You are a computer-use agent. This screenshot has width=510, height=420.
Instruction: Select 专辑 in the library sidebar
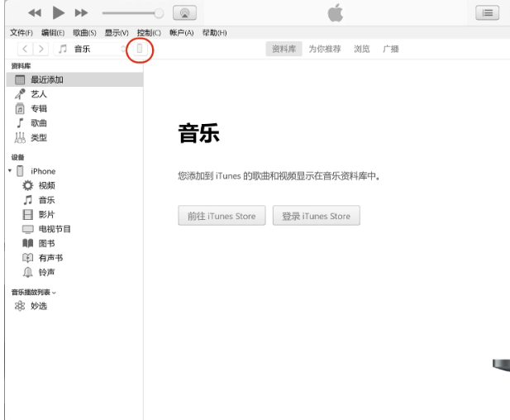coord(74,108)
